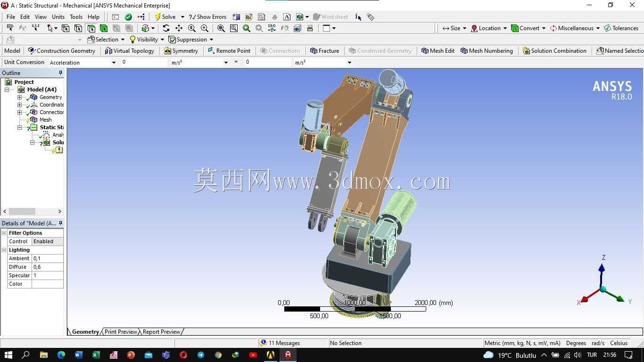Click the Tags icon in top toolbar
The image size is (644, 362).
371,17
